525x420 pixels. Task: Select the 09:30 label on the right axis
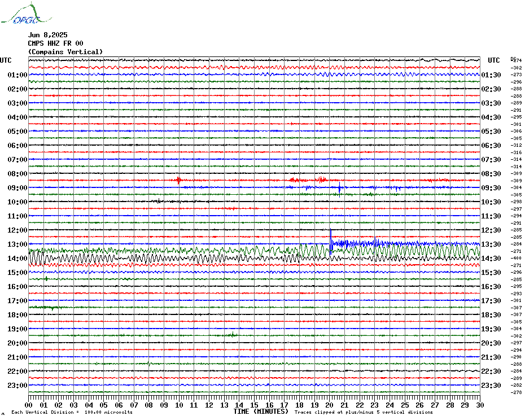tap(491, 187)
